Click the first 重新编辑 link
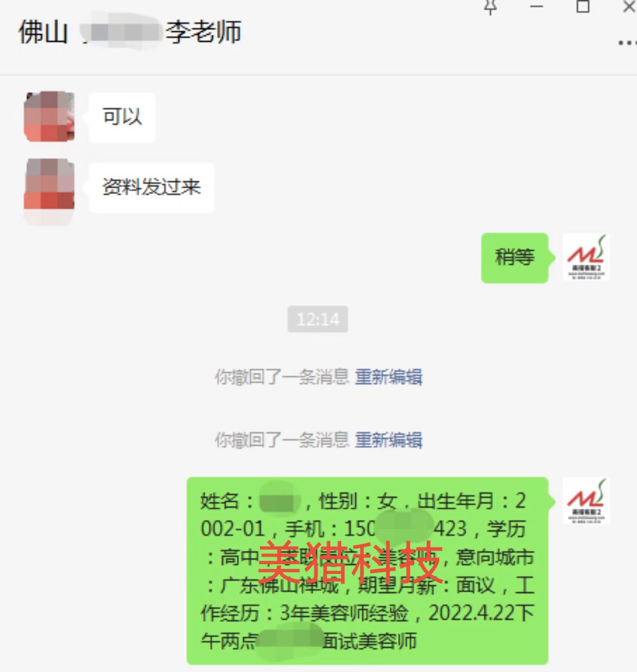 click(388, 377)
